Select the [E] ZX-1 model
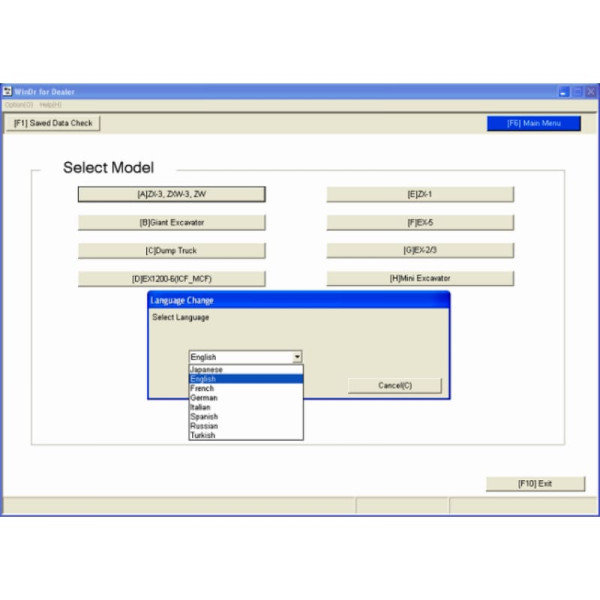Screen dimensions: 600x600 [x=419, y=194]
